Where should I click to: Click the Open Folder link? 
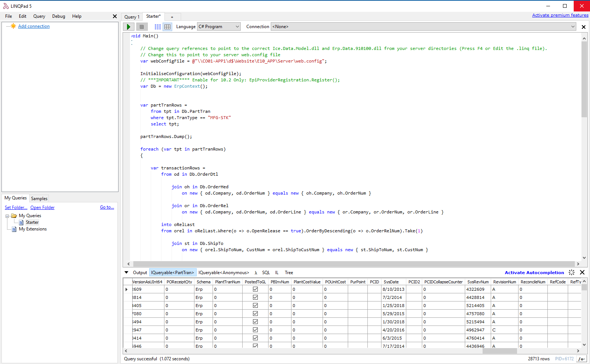42,208
